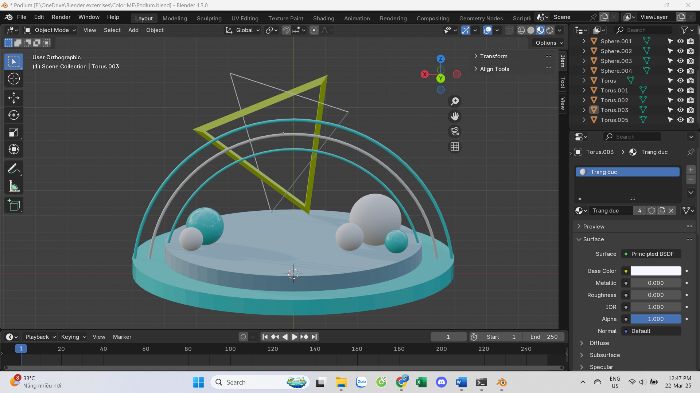
Task: Toggle proportional editing button
Action: [314, 30]
